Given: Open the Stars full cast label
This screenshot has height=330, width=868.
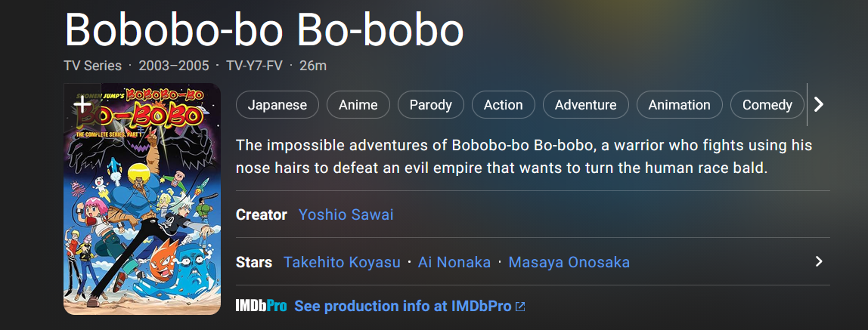Looking at the screenshot, I should (254, 262).
